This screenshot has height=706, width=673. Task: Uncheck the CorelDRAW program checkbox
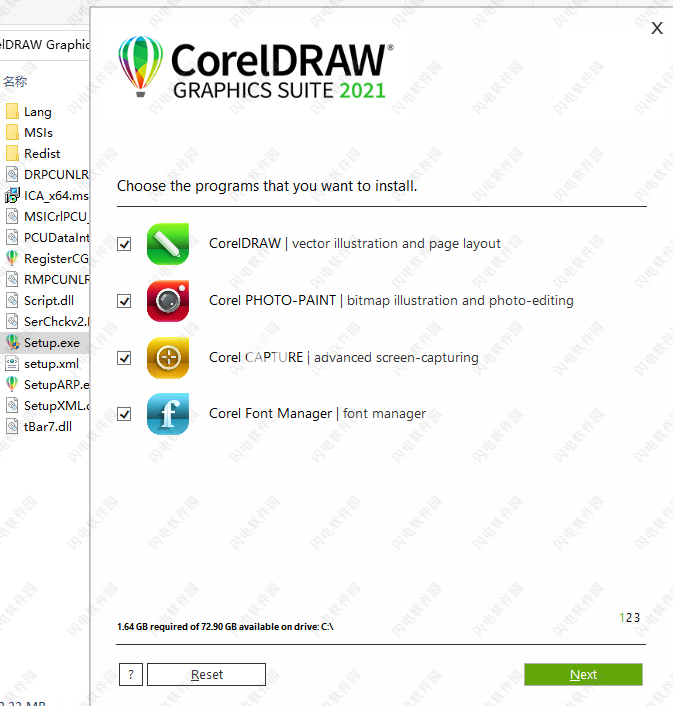124,244
